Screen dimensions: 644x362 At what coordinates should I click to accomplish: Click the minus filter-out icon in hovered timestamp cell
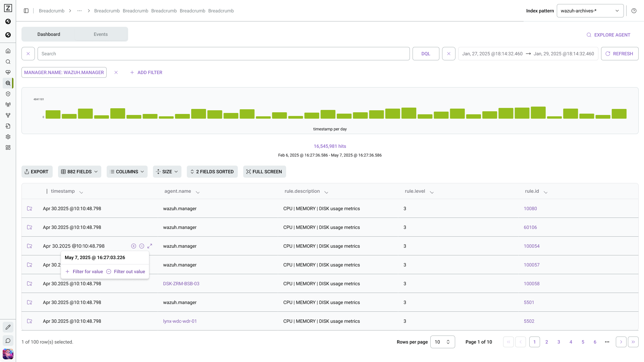(142, 246)
